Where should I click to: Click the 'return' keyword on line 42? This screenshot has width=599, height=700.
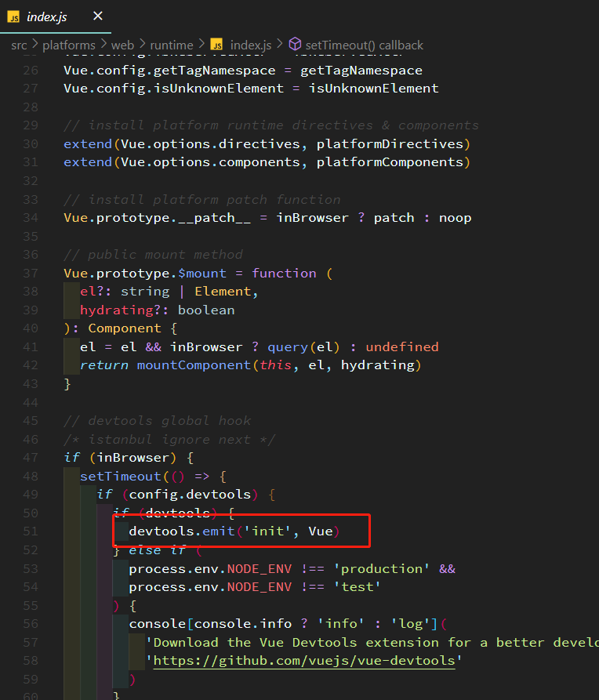pyautogui.click(x=104, y=365)
